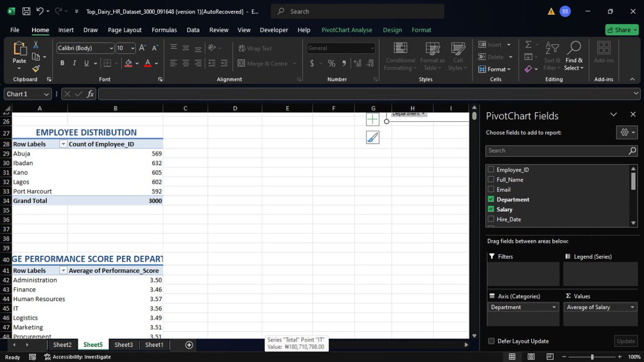This screenshot has width=644, height=362.
Task: Expand the Format cells menu arrow
Action: coord(508,69)
